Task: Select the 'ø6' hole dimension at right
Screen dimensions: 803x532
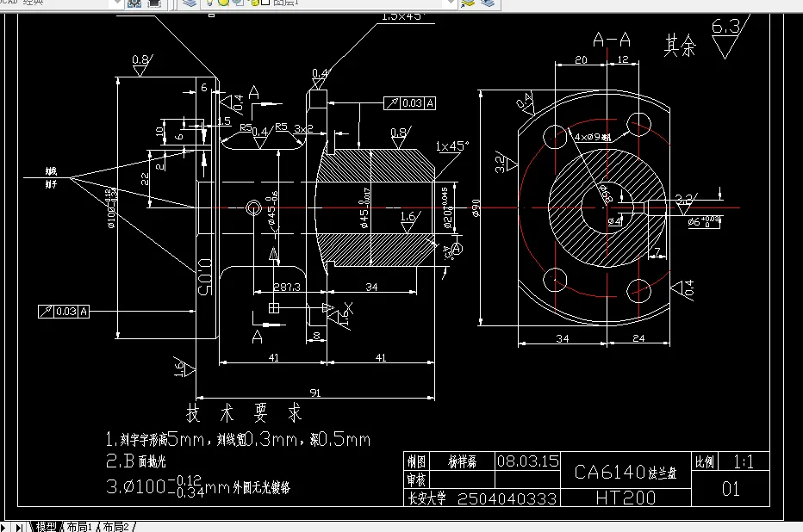Action: coord(705,221)
